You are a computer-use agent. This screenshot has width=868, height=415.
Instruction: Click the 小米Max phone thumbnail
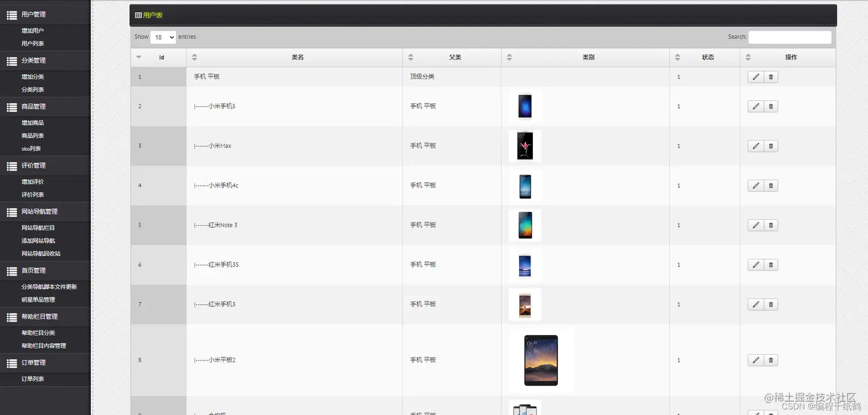525,146
